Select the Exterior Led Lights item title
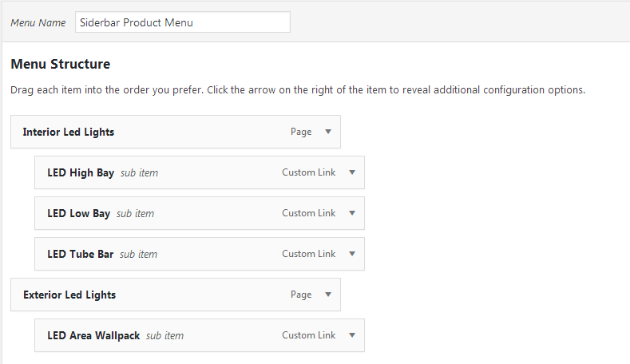This screenshot has width=630, height=364. pos(69,295)
